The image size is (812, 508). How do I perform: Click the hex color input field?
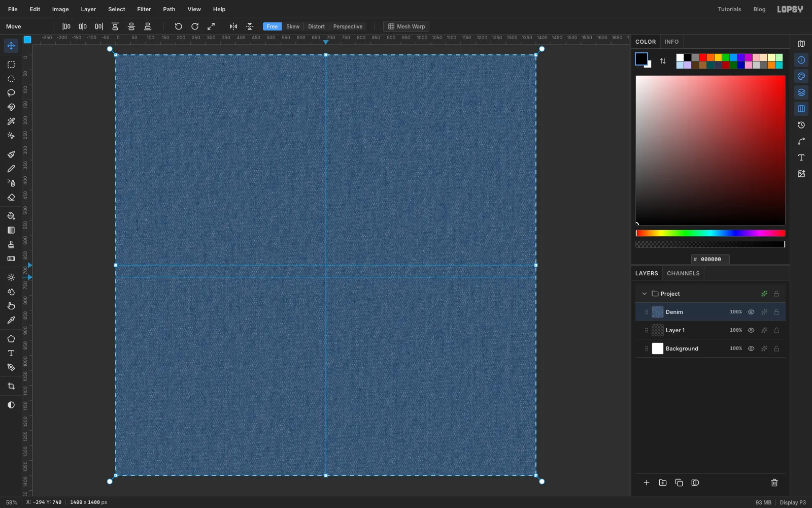(710, 259)
